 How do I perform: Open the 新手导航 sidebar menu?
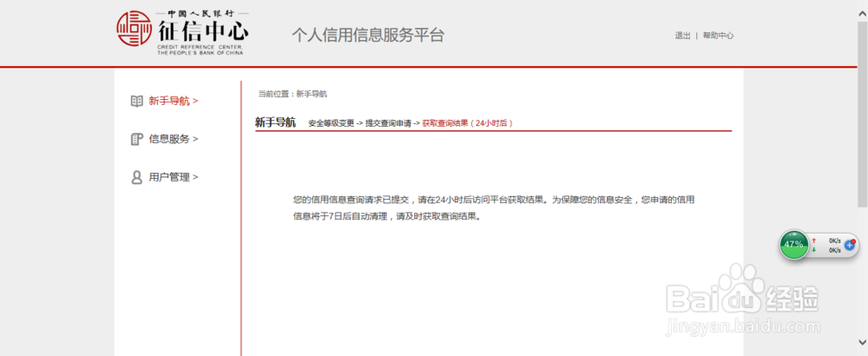pyautogui.click(x=174, y=102)
